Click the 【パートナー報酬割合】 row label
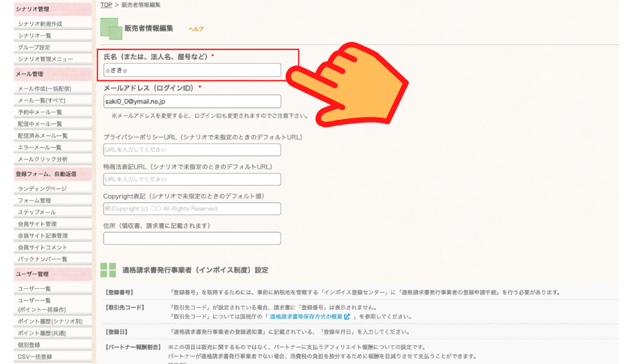The height and width of the screenshot is (364, 642). coord(133,348)
